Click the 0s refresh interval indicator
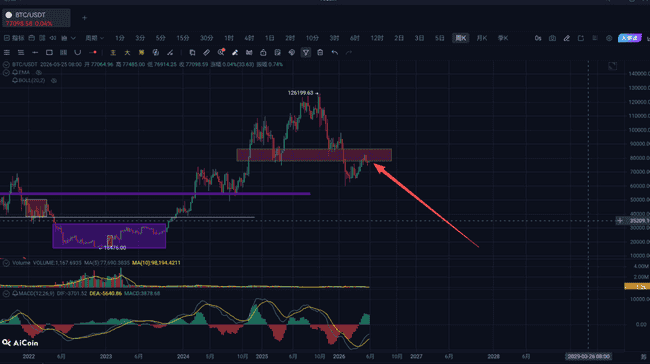650x364 pixels. click(538, 38)
